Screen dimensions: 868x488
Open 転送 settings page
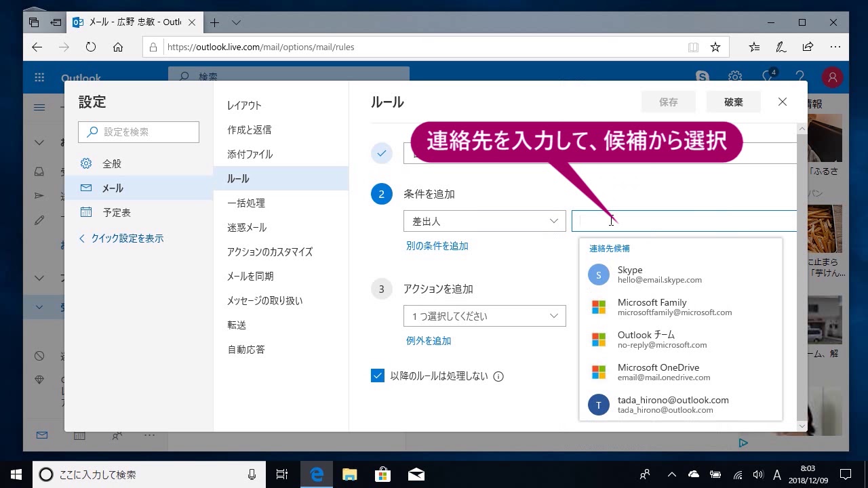[281, 325]
